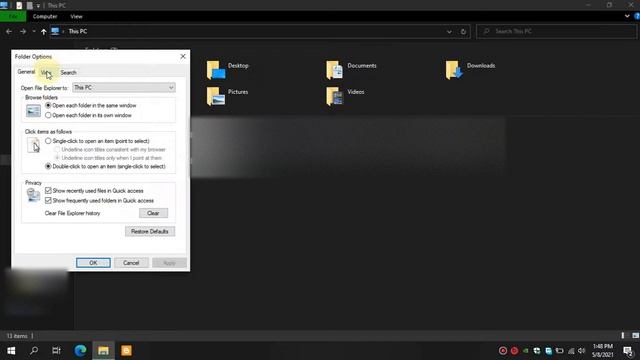Select File Explorer taskbar icon
640x360 pixels.
click(103, 351)
